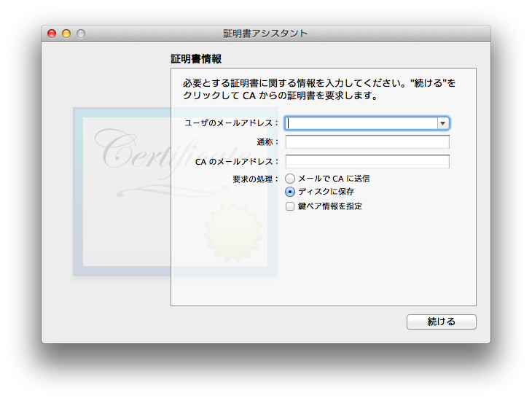Select the ディスクに保存 radio button
Image resolution: width=532 pixels, height=401 pixels.
click(x=290, y=192)
